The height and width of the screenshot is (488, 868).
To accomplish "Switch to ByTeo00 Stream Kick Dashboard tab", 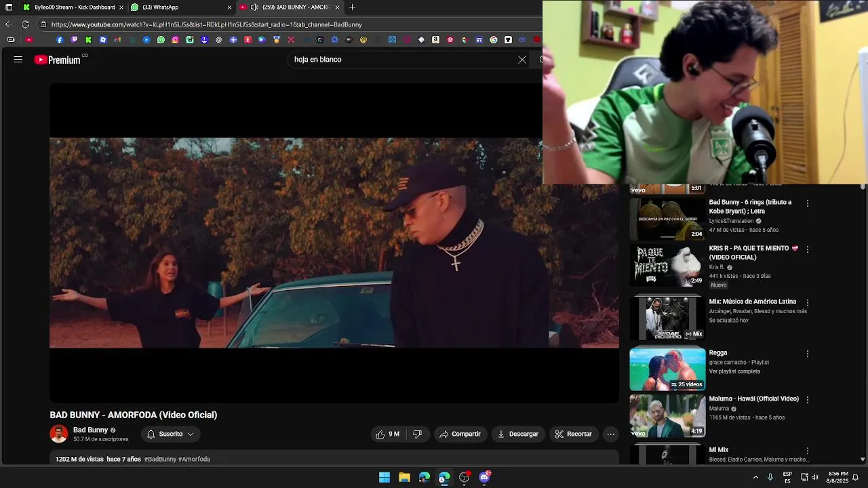I will coord(73,7).
